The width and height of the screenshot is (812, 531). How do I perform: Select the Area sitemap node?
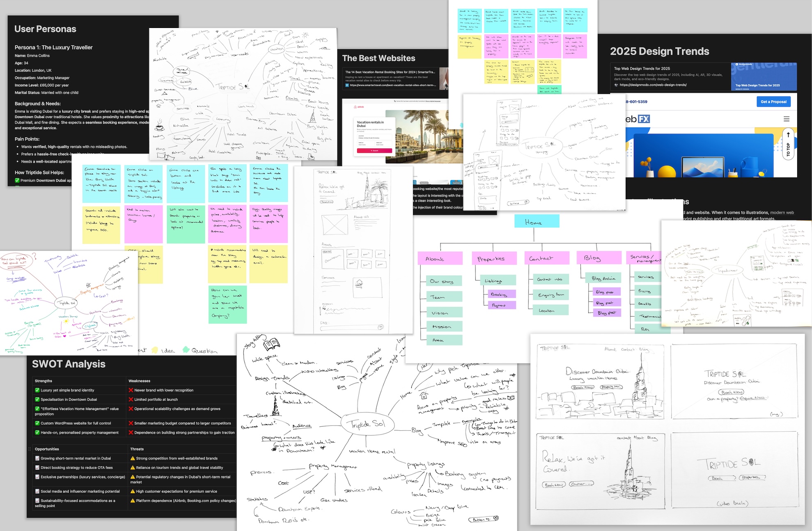pos(444,340)
